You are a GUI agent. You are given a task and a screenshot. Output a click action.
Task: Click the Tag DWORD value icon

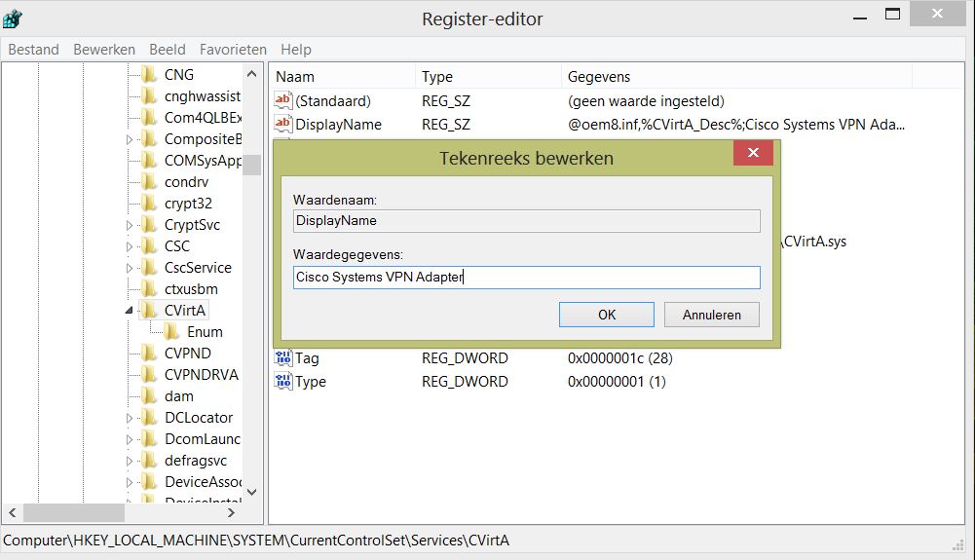283,358
